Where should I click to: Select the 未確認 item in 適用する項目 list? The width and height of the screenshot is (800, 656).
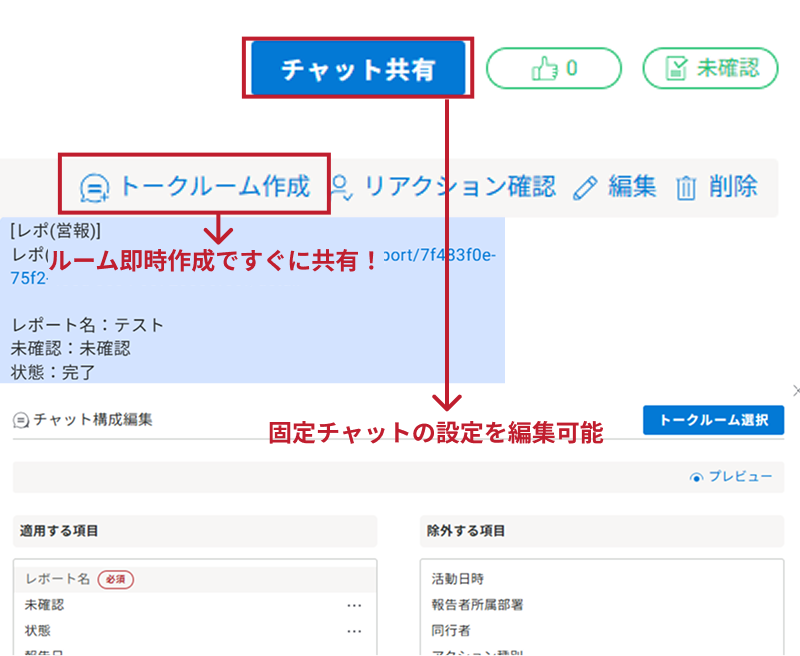click(44, 605)
